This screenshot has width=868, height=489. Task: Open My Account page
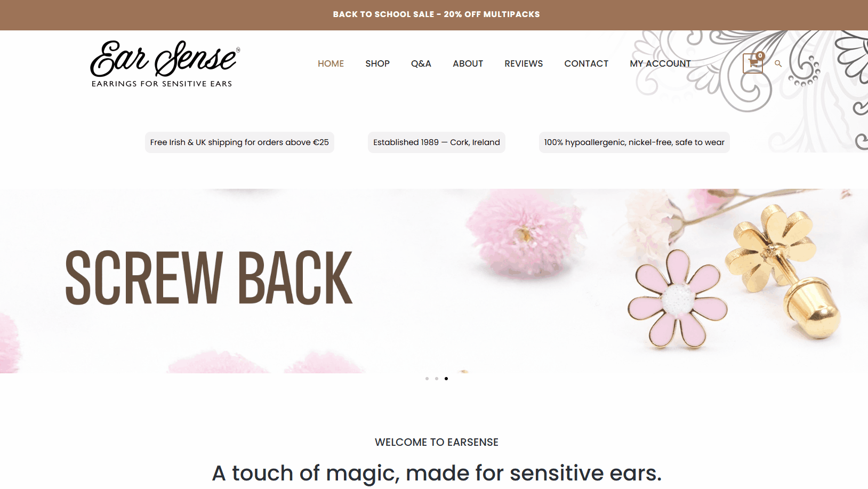[x=660, y=63]
